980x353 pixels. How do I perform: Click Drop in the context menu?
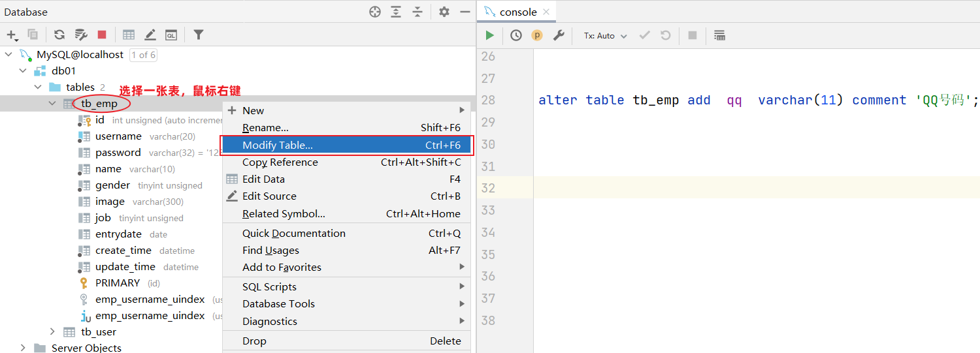click(x=254, y=341)
